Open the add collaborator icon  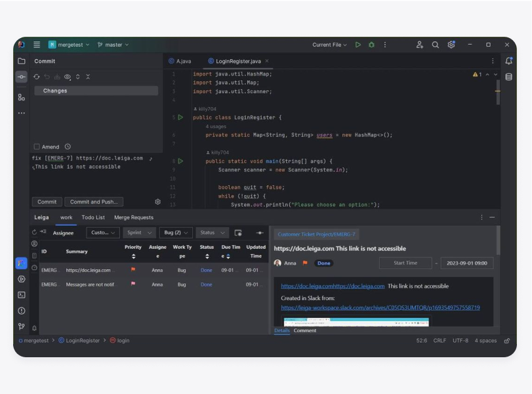[x=420, y=45]
